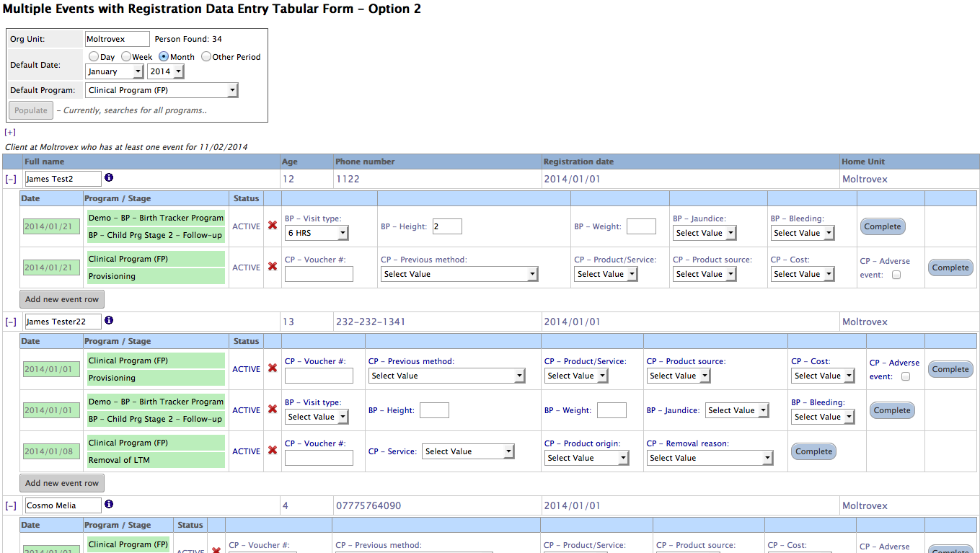
Task: Click info icon next to Cosmo Melia
Action: (x=109, y=505)
